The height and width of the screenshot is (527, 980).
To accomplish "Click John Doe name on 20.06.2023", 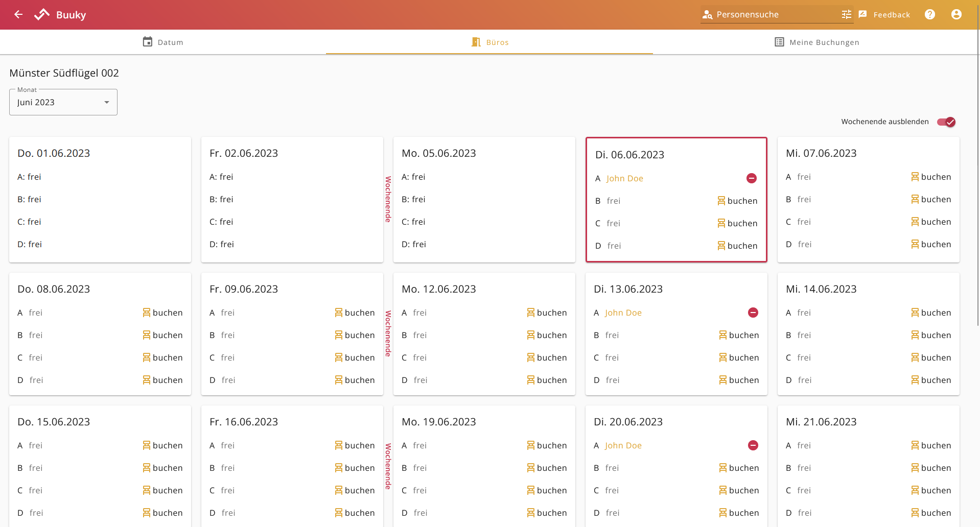I will coord(623,445).
